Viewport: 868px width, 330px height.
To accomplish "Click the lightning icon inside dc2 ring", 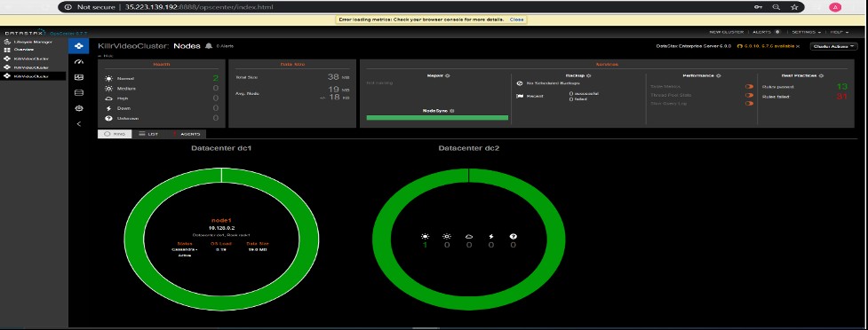I will tap(491, 236).
